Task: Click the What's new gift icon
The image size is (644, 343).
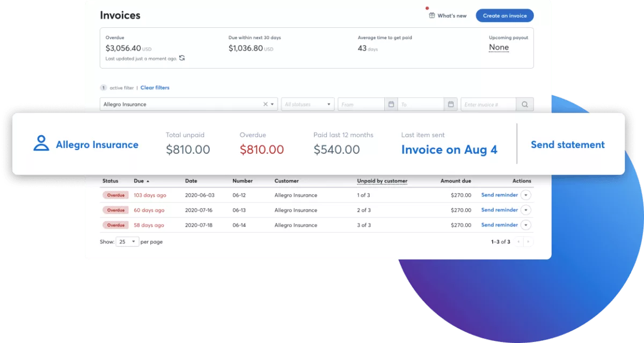Action: click(431, 16)
